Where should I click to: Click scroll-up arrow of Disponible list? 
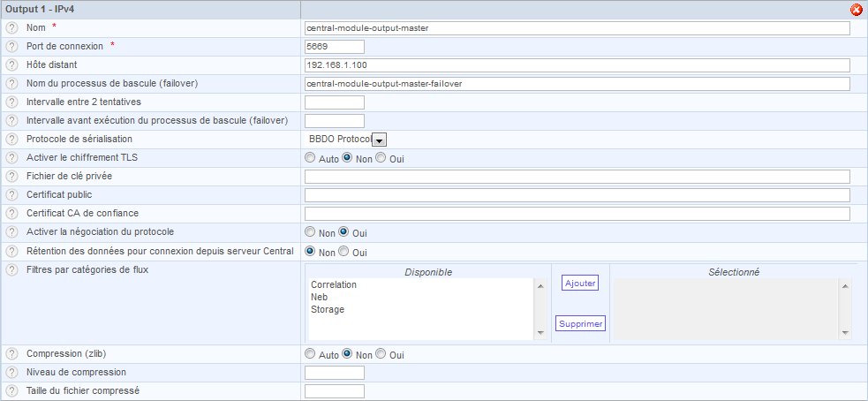coord(540,286)
